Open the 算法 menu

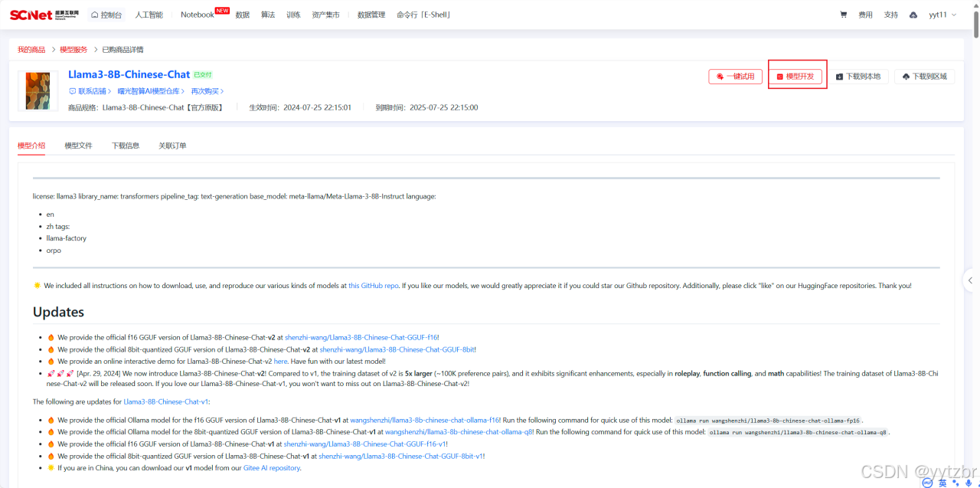[268, 15]
